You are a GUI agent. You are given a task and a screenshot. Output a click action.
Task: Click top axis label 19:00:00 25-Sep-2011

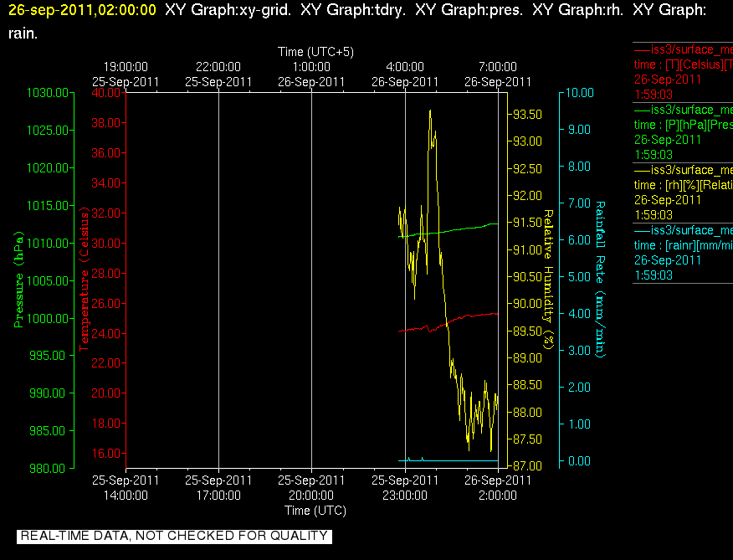point(126,74)
